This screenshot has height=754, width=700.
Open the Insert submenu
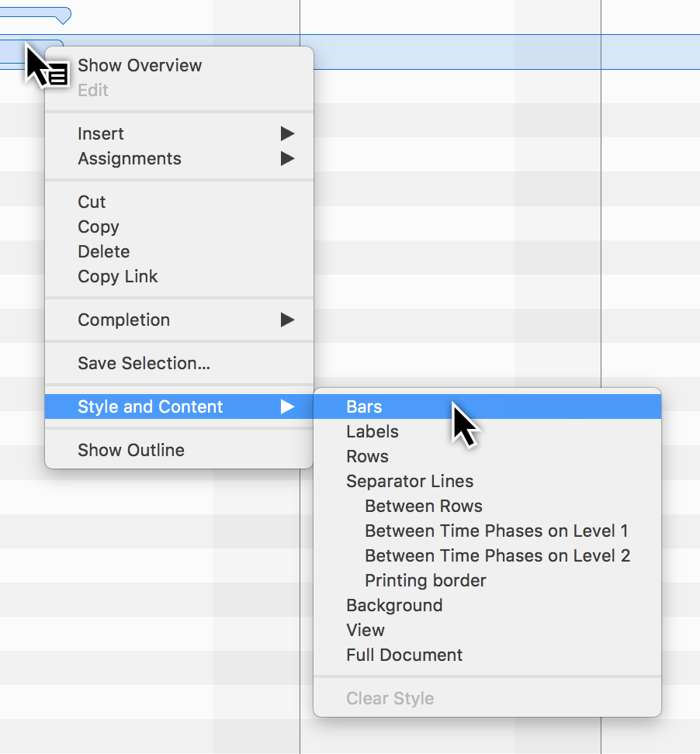click(101, 133)
